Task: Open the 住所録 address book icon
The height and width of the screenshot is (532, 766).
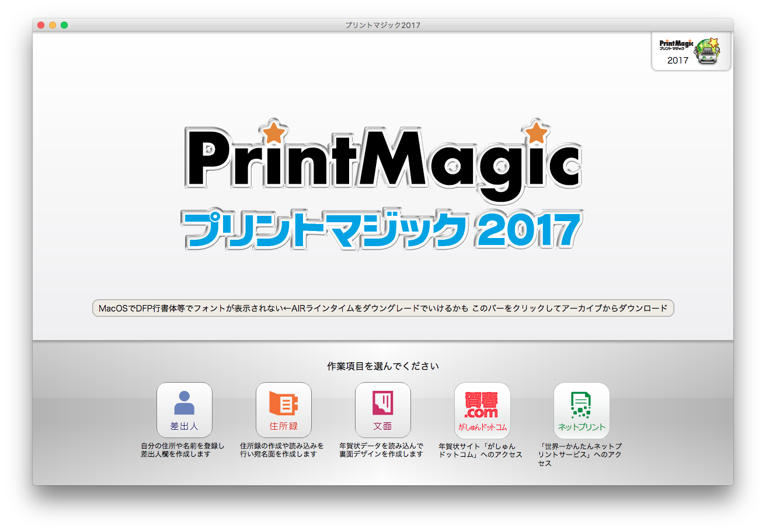Action: pyautogui.click(x=284, y=410)
